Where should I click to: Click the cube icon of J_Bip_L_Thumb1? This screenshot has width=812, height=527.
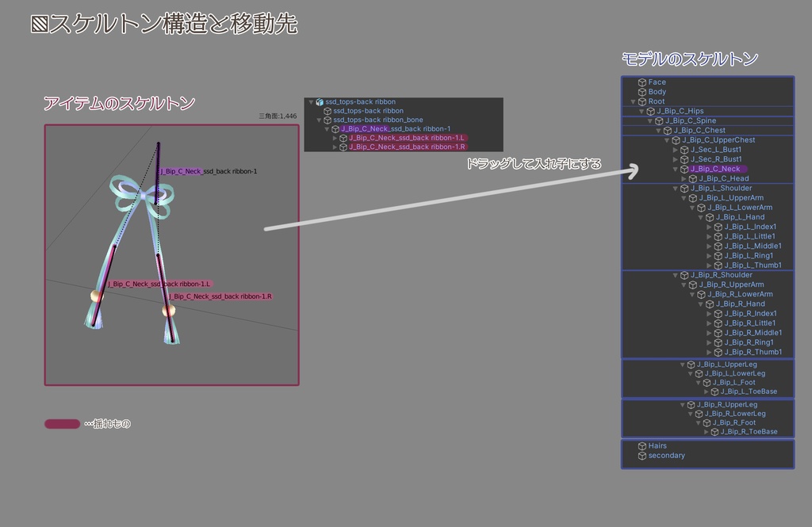(x=718, y=265)
